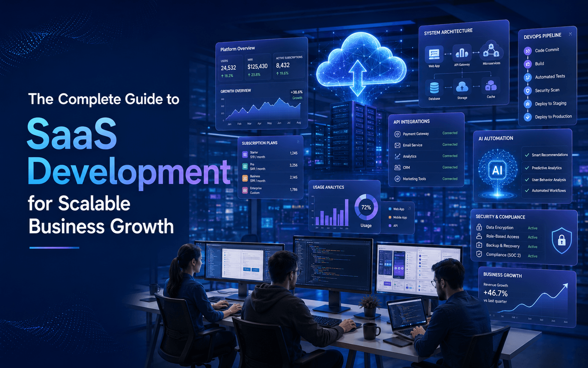Screen dimensions: 588x368
Task: Click the Pro plan icon
Action: pyautogui.click(x=245, y=167)
